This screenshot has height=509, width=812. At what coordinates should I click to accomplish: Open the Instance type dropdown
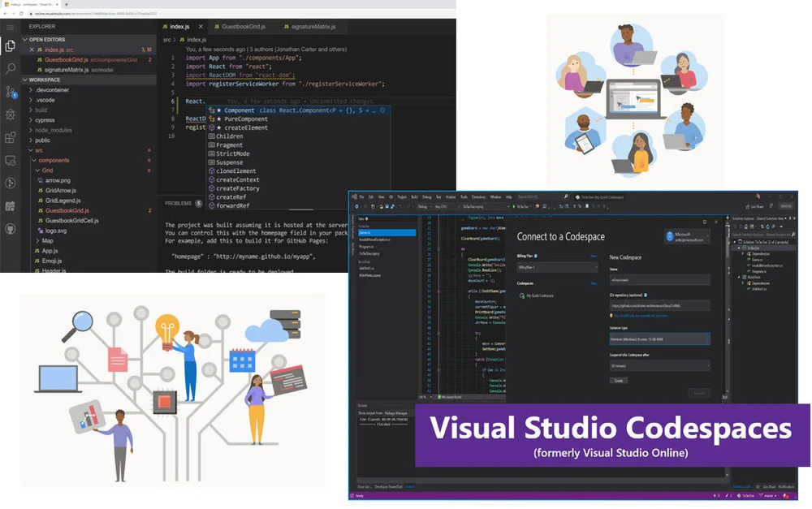click(658, 339)
